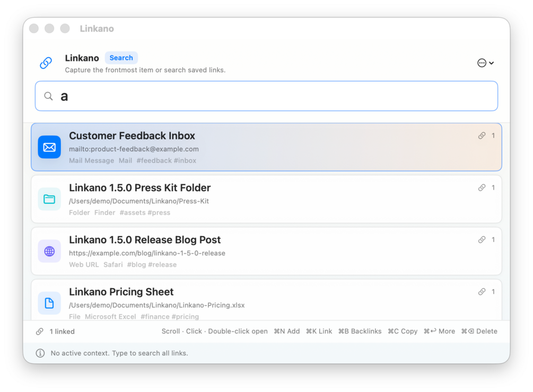Click link count icon on Release Blog Post

(x=482, y=239)
